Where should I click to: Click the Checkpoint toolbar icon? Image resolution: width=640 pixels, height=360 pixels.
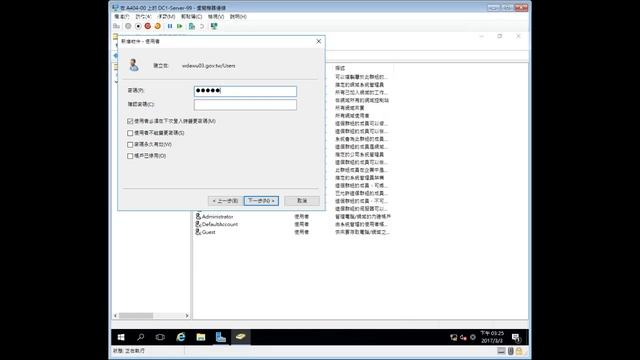click(x=192, y=26)
